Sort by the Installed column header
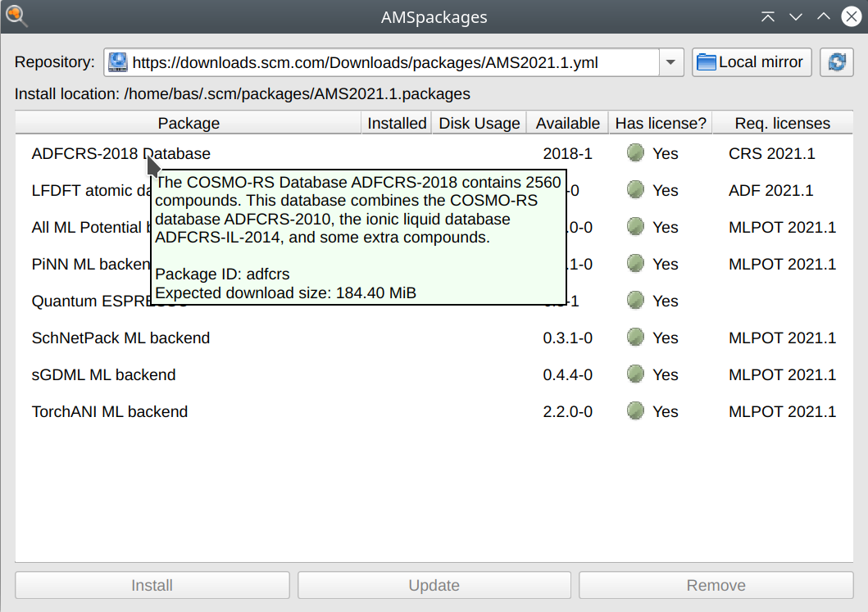This screenshot has height=612, width=868. [397, 123]
